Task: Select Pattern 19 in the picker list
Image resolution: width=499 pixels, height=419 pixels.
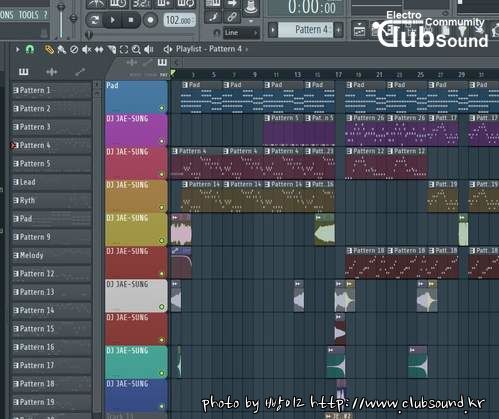Action: 51,402
